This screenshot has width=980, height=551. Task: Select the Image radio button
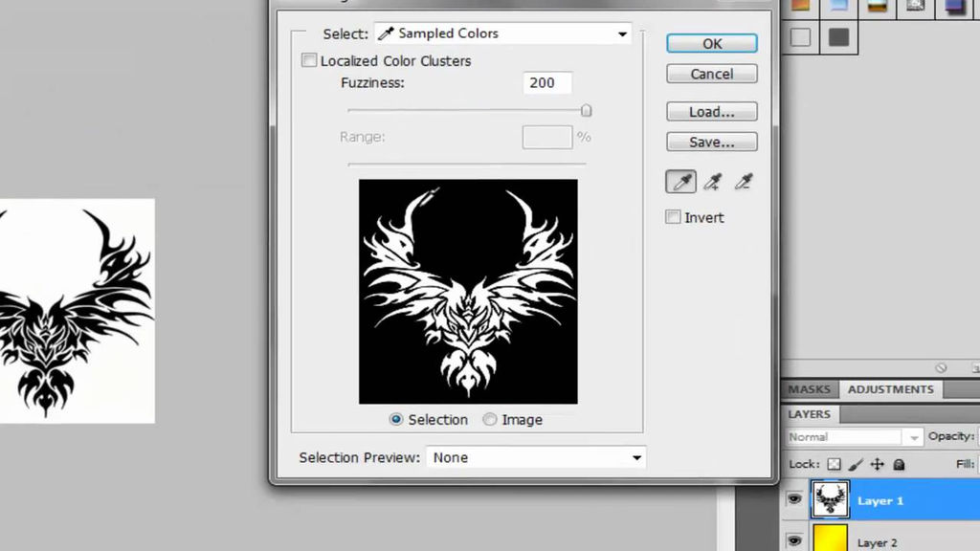point(490,419)
